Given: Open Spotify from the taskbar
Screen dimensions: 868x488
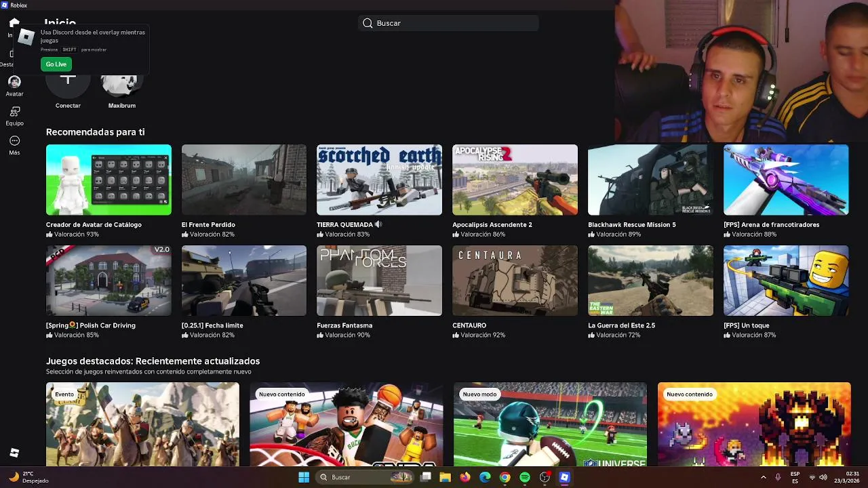Looking at the screenshot, I should point(525,477).
